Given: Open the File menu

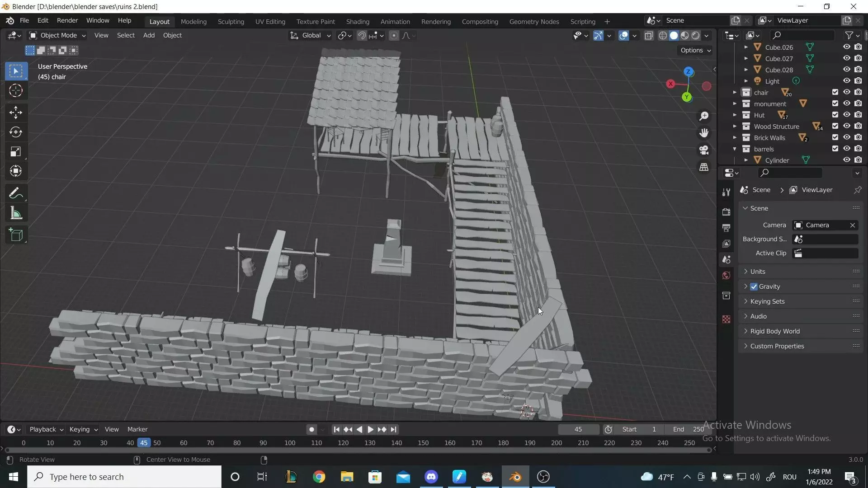Looking at the screenshot, I should (x=24, y=20).
